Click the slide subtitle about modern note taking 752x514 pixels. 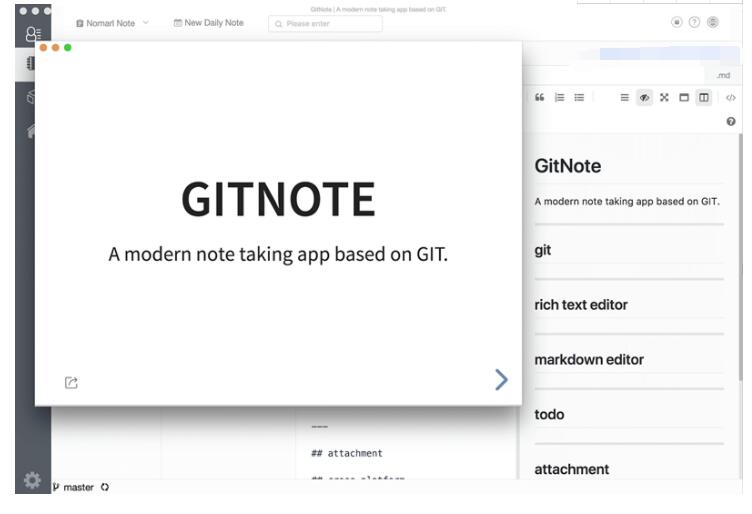coord(278,254)
